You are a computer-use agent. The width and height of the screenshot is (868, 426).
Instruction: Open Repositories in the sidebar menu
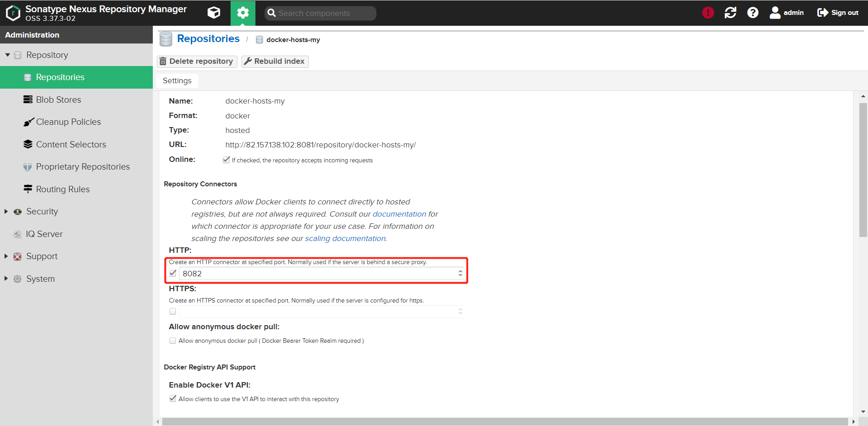[76, 77]
